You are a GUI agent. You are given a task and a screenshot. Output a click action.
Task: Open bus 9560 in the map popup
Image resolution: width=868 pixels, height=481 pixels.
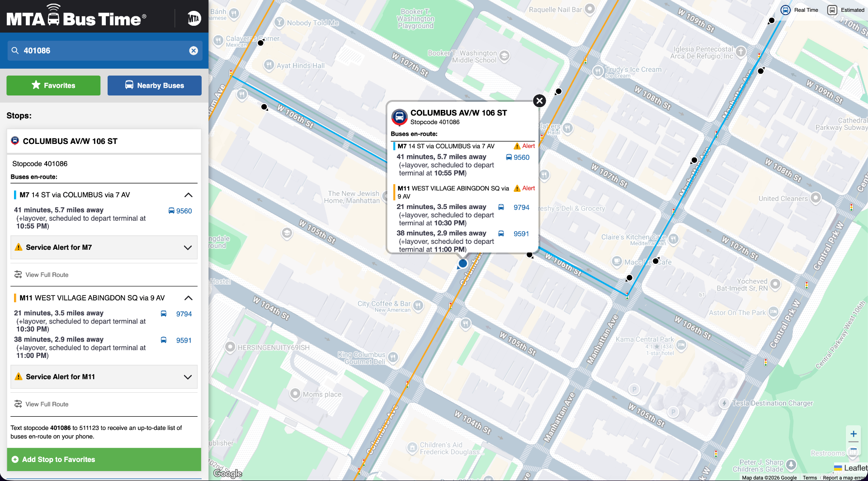pos(521,157)
